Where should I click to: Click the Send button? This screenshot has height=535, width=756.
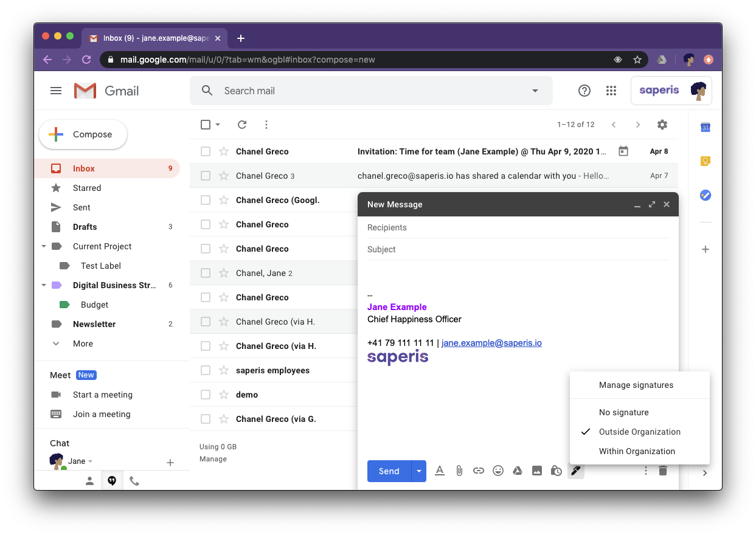pos(388,471)
